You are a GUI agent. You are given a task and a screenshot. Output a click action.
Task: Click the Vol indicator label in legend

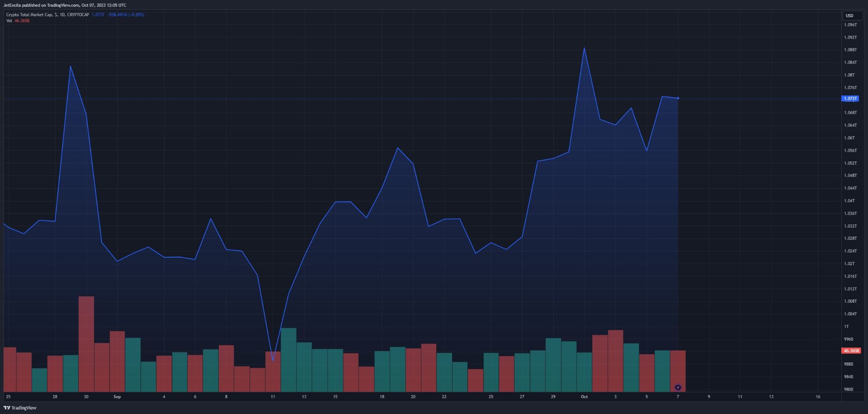[x=9, y=21]
